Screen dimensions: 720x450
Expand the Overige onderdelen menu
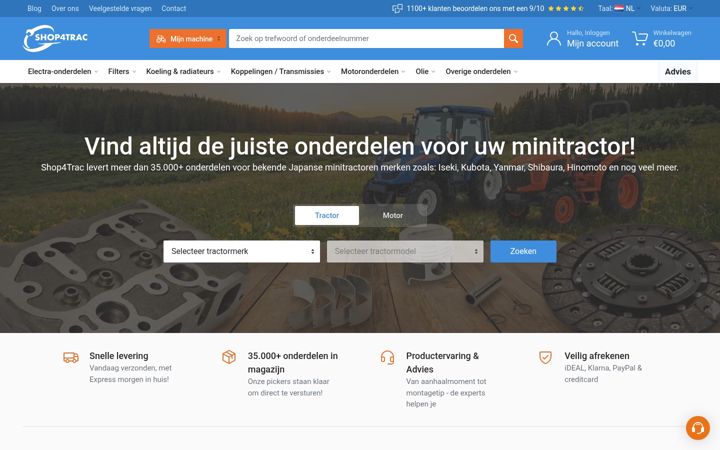[x=481, y=72]
